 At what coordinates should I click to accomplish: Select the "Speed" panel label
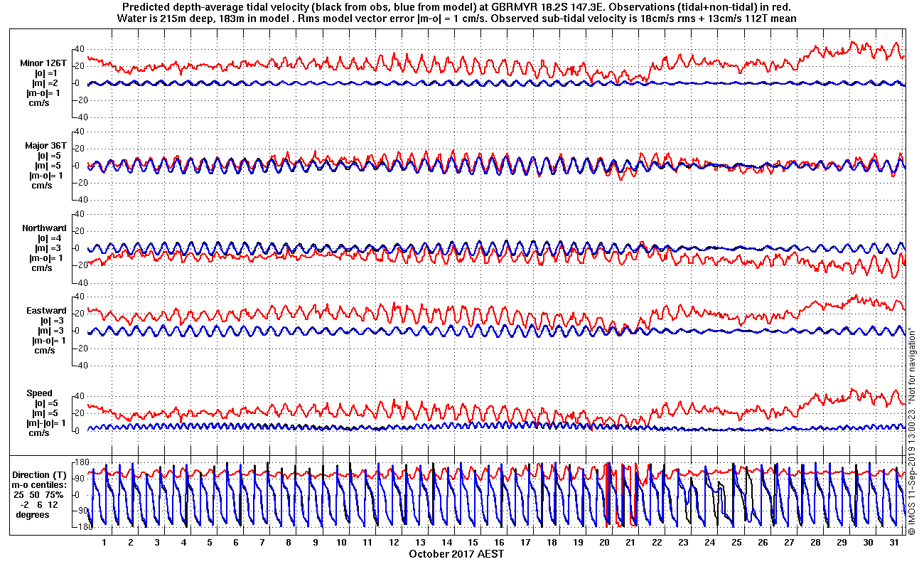click(x=40, y=393)
